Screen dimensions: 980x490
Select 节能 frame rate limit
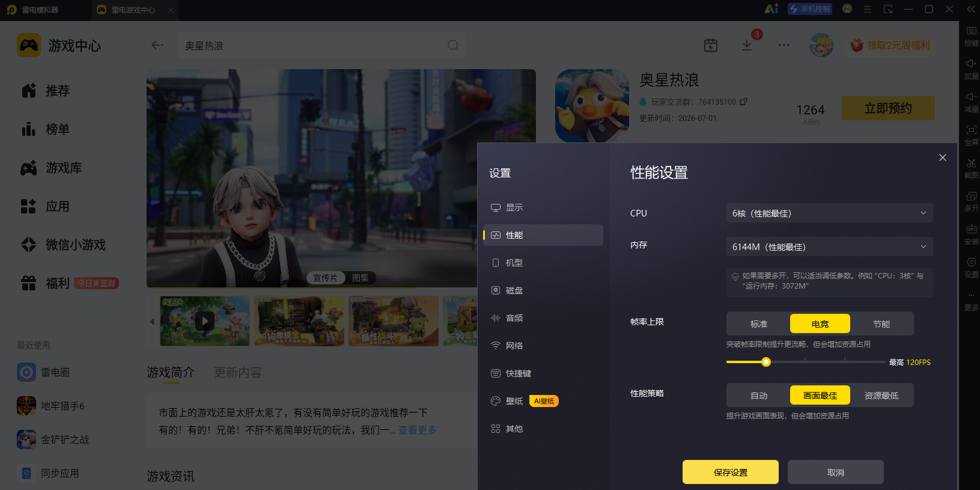pyautogui.click(x=881, y=324)
